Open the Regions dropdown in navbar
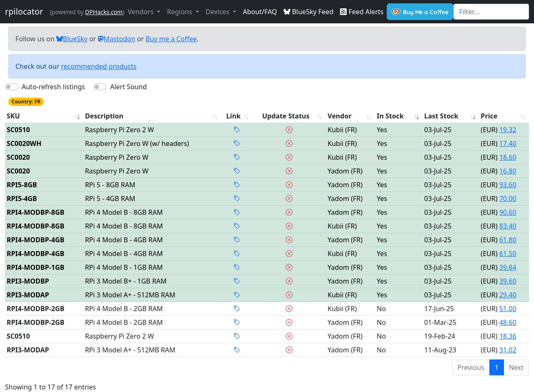 click(183, 12)
